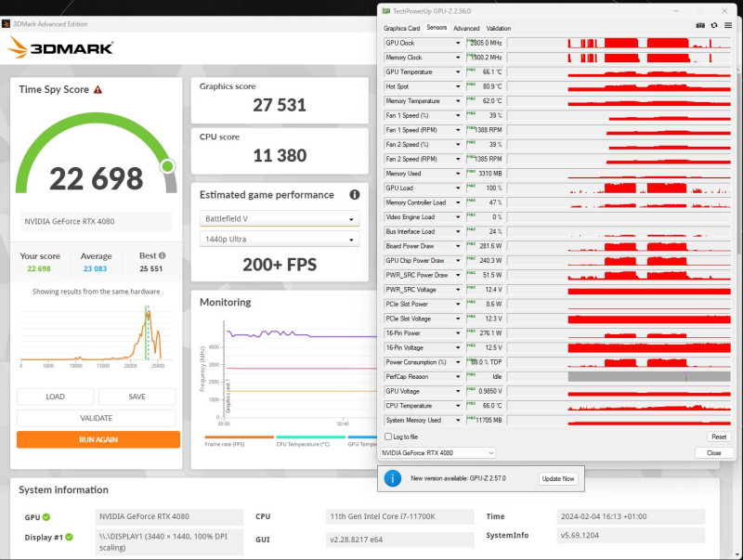This screenshot has width=743, height=560.
Task: Toggle the Log to file checkbox
Action: coord(388,436)
